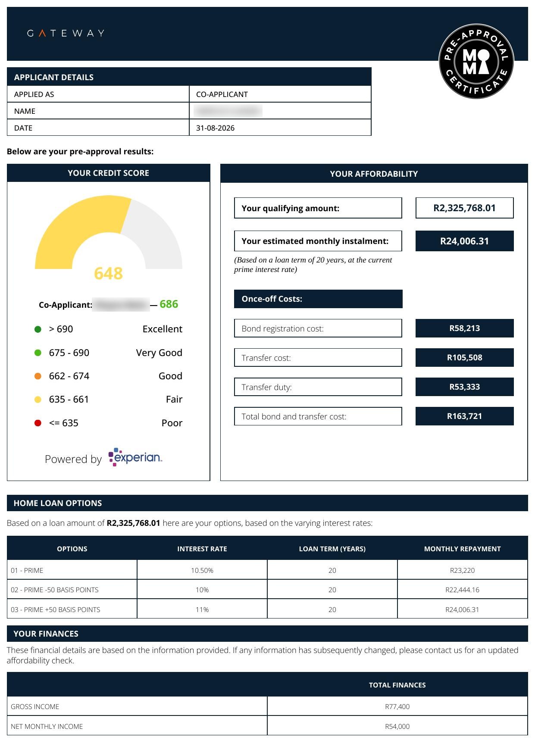
Task: Click the net income value R54,000
Action: (x=397, y=726)
